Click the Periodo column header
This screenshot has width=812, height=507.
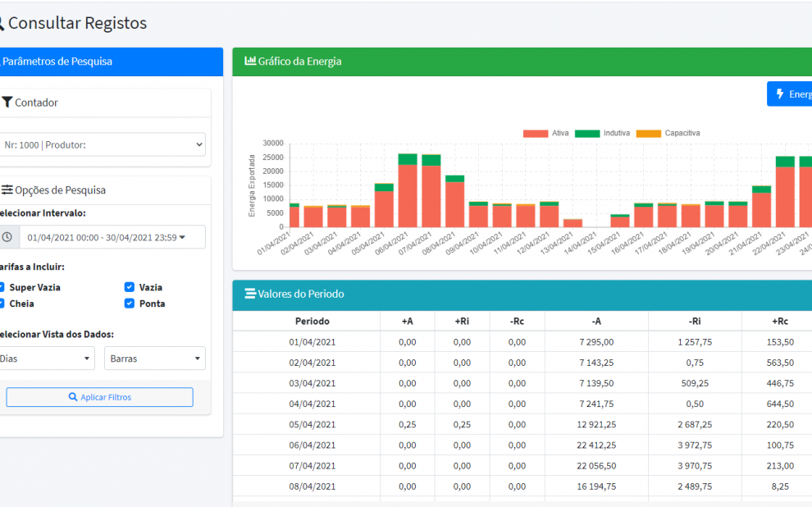(x=312, y=321)
